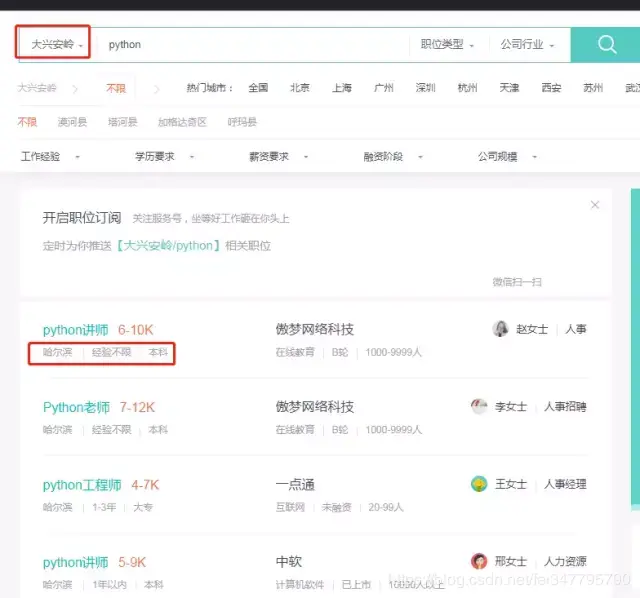640x598 pixels.
Task: Click the python search input field
Action: point(253,44)
